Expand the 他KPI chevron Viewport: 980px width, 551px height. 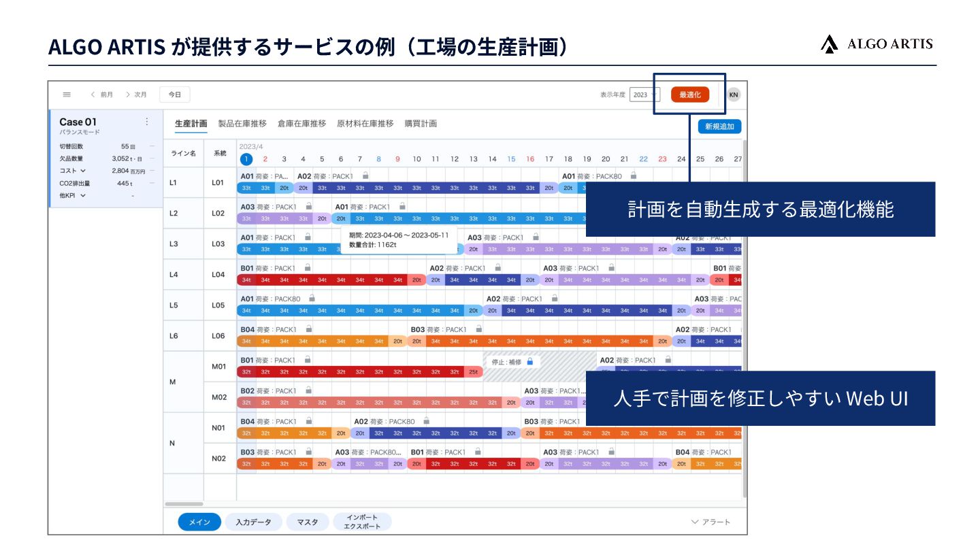[83, 195]
